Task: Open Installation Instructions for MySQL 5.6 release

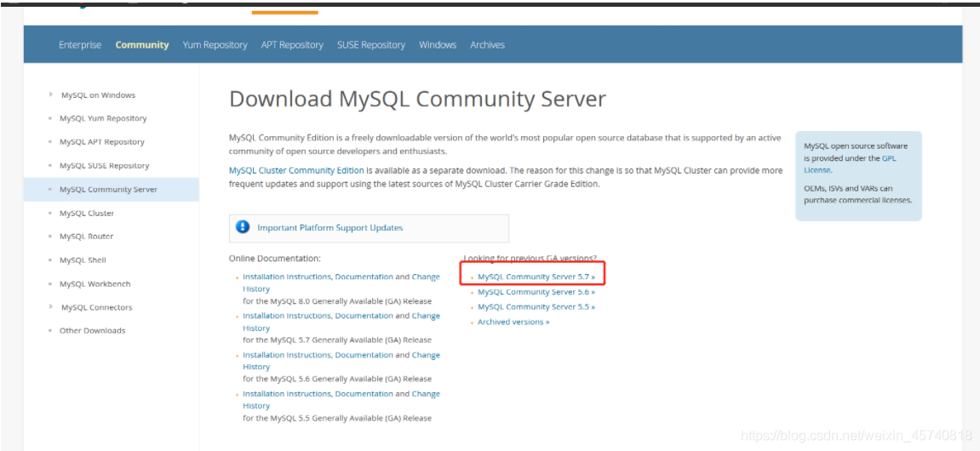Action: pos(288,355)
